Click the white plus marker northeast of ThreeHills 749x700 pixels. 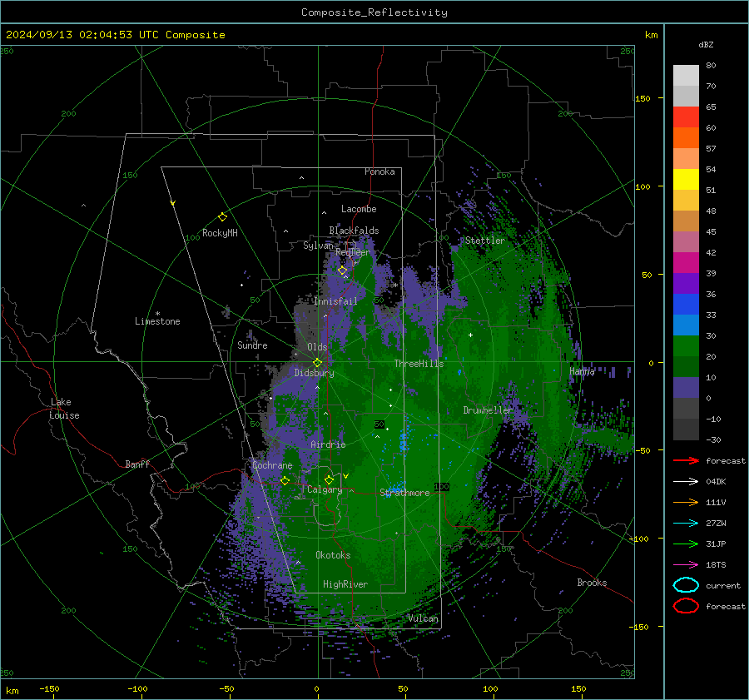[x=470, y=335]
